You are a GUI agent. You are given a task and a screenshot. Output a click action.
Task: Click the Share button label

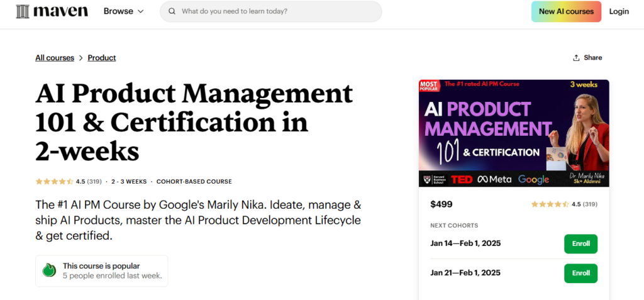(593, 58)
